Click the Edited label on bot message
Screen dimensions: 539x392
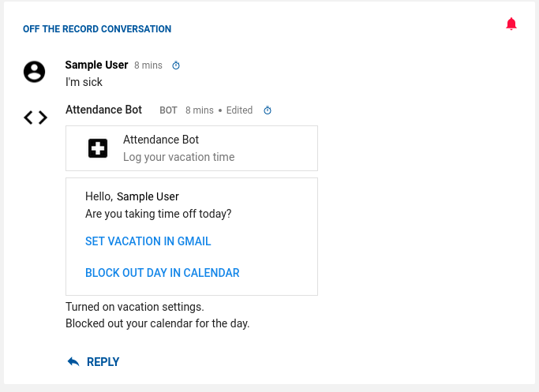[x=239, y=110]
